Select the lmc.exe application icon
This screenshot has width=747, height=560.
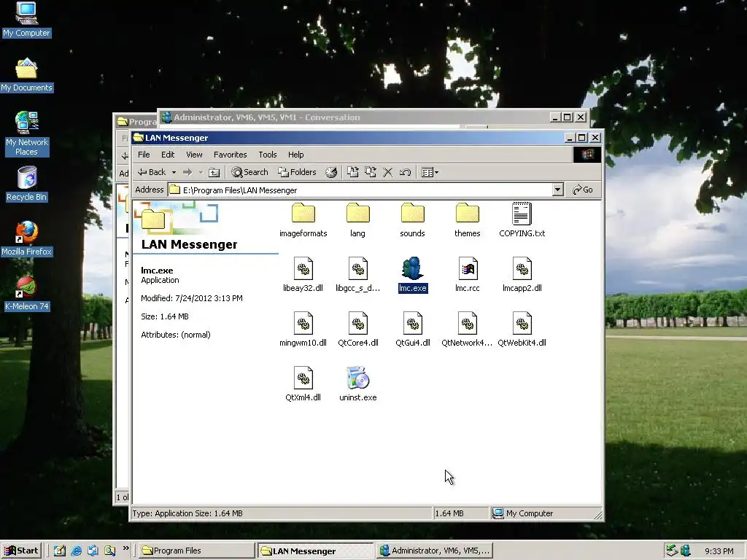(413, 268)
